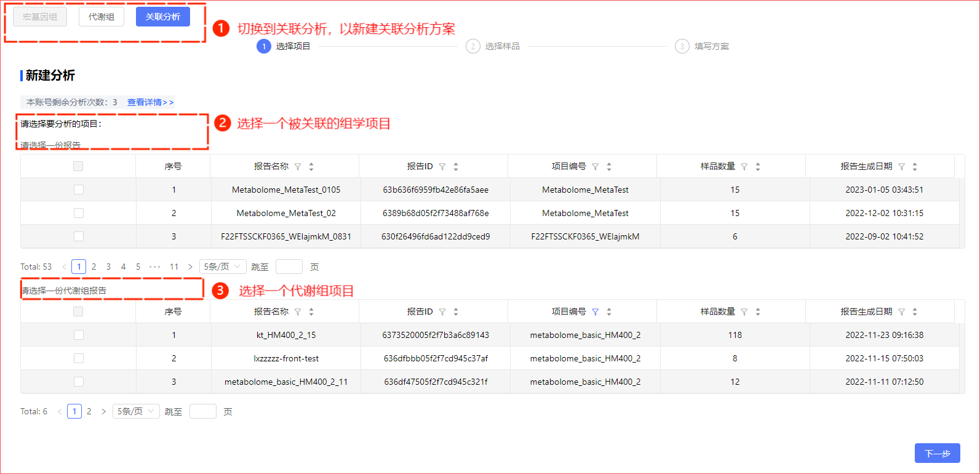
Task: Click the 下一步 button
Action: (938, 453)
